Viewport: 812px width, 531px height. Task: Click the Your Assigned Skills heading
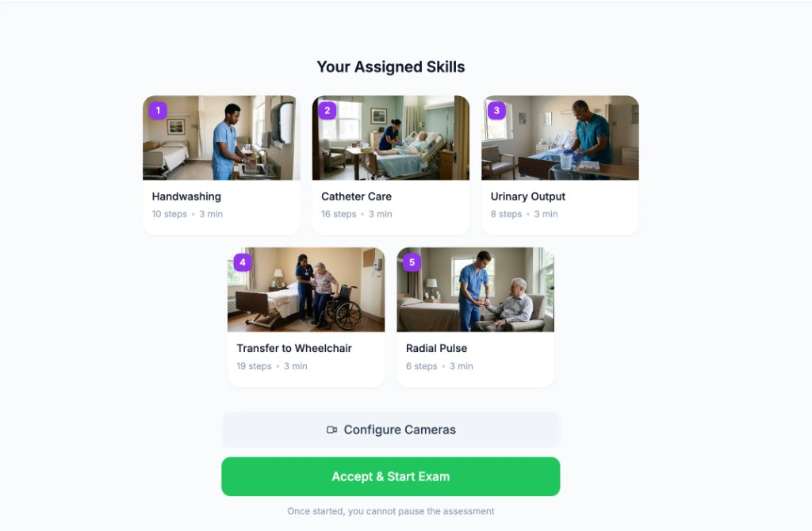(x=390, y=67)
